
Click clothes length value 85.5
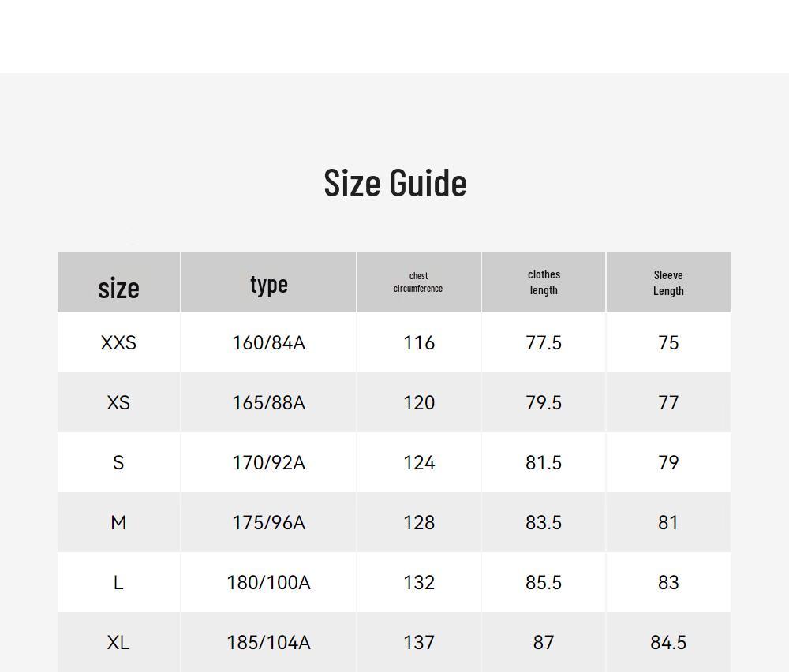point(544,582)
